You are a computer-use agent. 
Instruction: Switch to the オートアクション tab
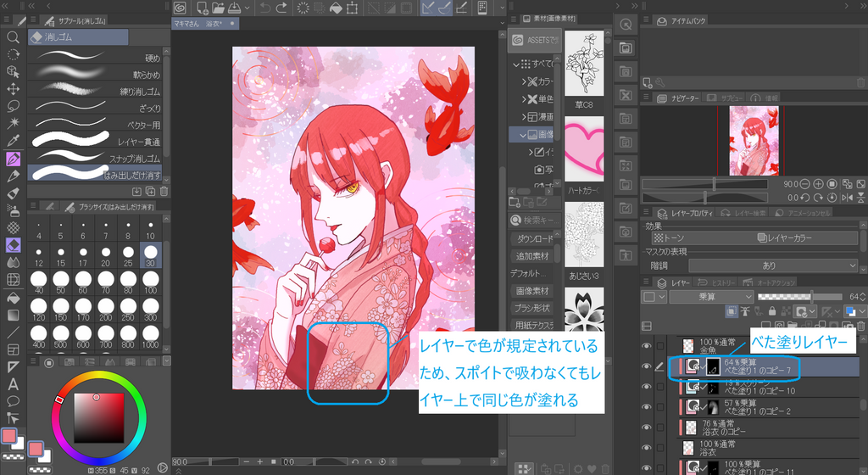(x=770, y=283)
